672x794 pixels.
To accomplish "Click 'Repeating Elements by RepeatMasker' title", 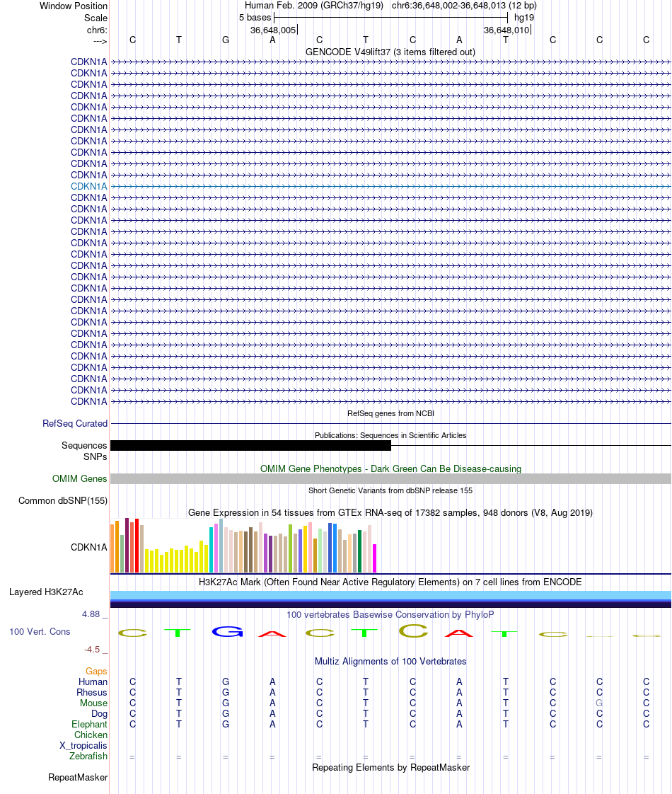I will pyautogui.click(x=390, y=768).
